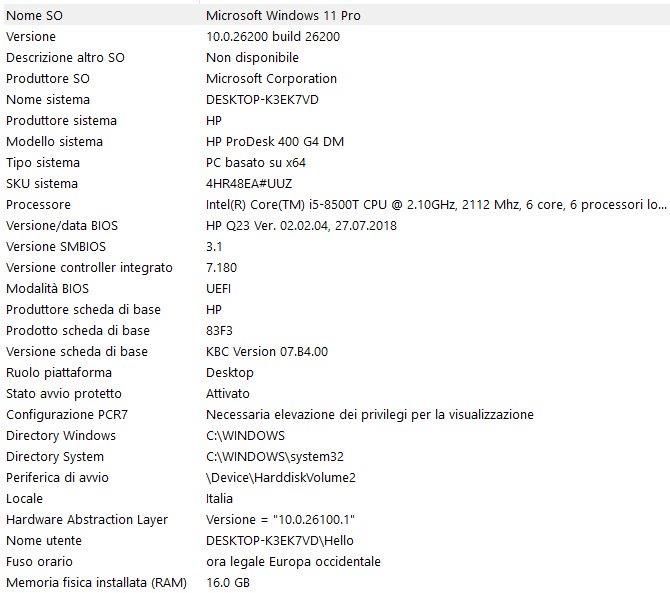The image size is (670, 593).
Task: Click the value 'Microsoft Corporation'
Action: (x=271, y=78)
